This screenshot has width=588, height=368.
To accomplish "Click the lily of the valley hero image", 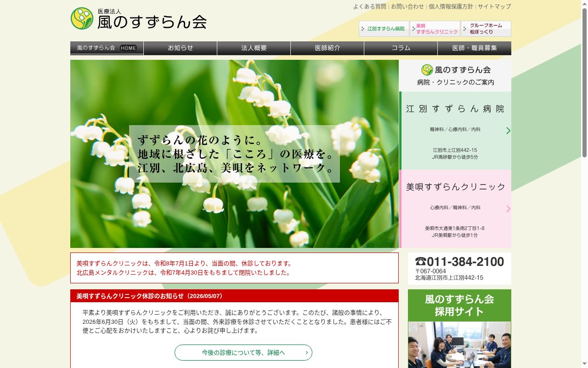I will (x=234, y=154).
